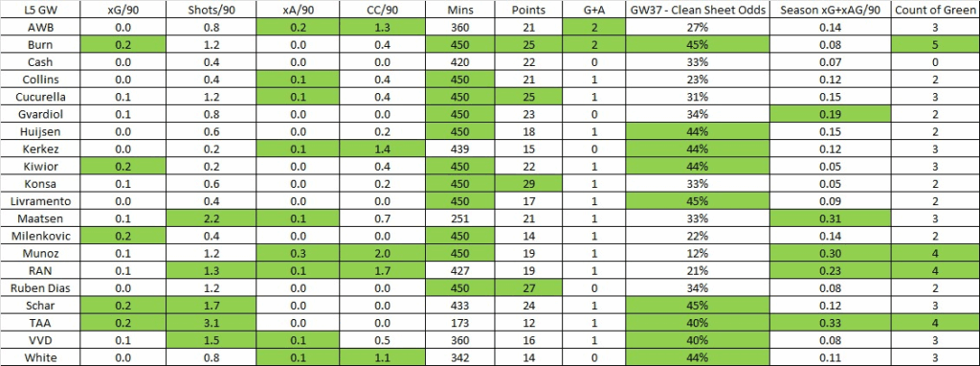Image resolution: width=980 pixels, height=366 pixels.
Task: Select the GW37 - Clean Sheet Odds header
Action: coord(698,10)
